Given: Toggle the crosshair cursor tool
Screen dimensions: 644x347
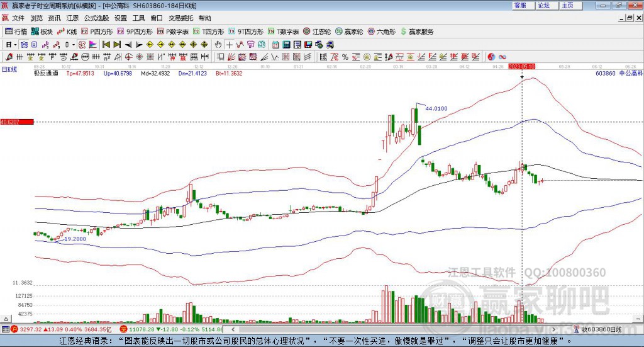Looking at the screenshot, I should (x=229, y=45).
